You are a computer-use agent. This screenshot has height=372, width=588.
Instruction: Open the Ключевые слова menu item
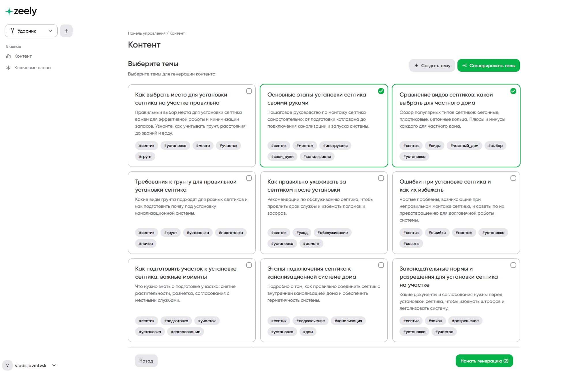click(x=32, y=68)
